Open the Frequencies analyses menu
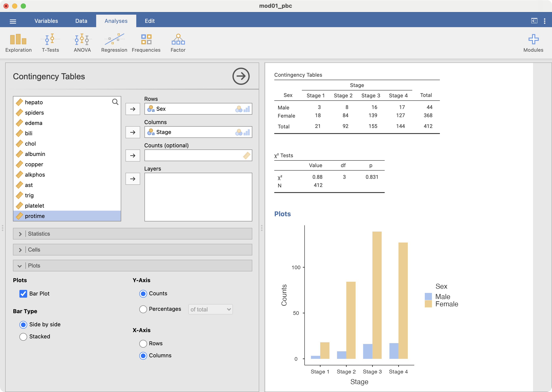Screen dimensions: 552x392 point(146,43)
